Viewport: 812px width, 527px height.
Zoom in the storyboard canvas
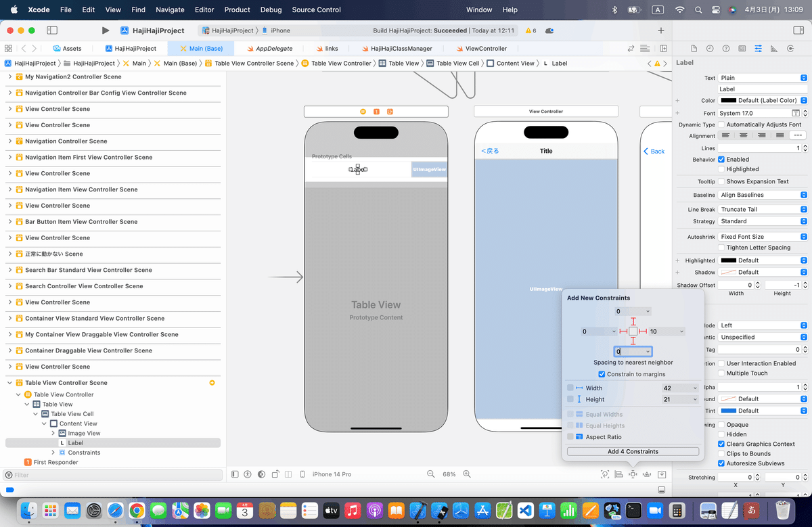click(466, 474)
